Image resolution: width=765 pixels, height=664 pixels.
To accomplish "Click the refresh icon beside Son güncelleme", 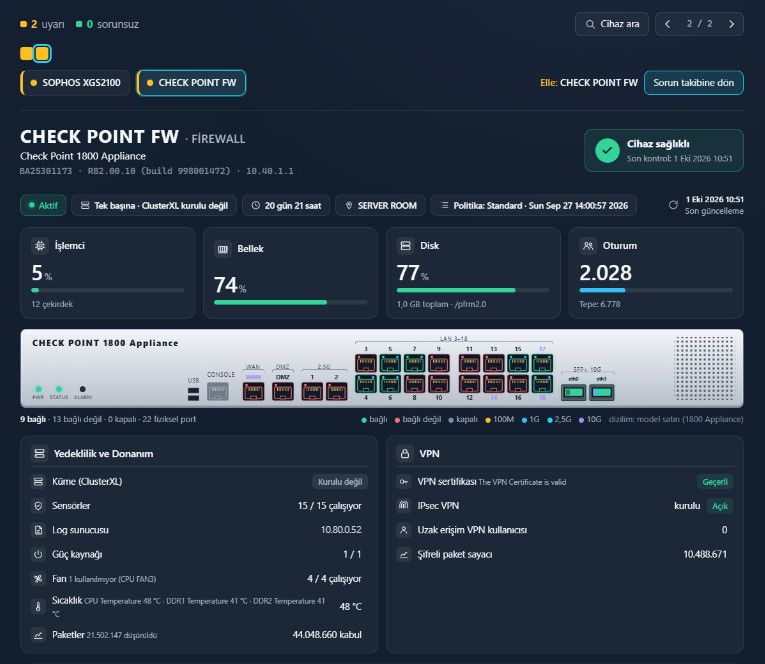I will click(x=673, y=205).
